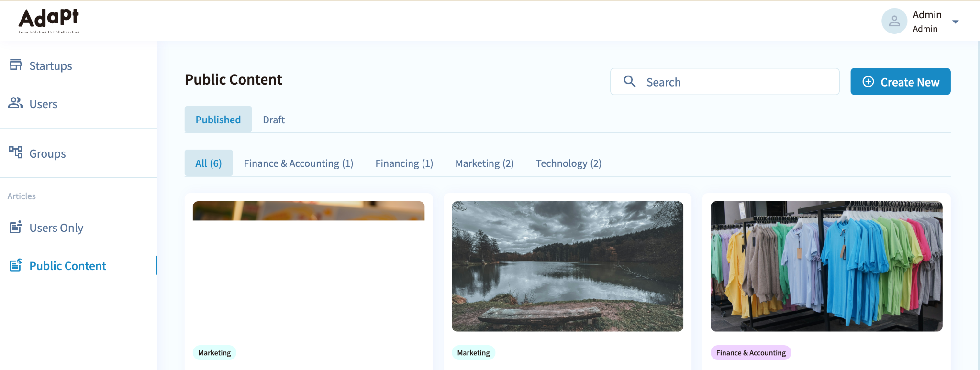Image resolution: width=980 pixels, height=370 pixels.
Task: Switch to the Draft tab
Action: pos(274,120)
